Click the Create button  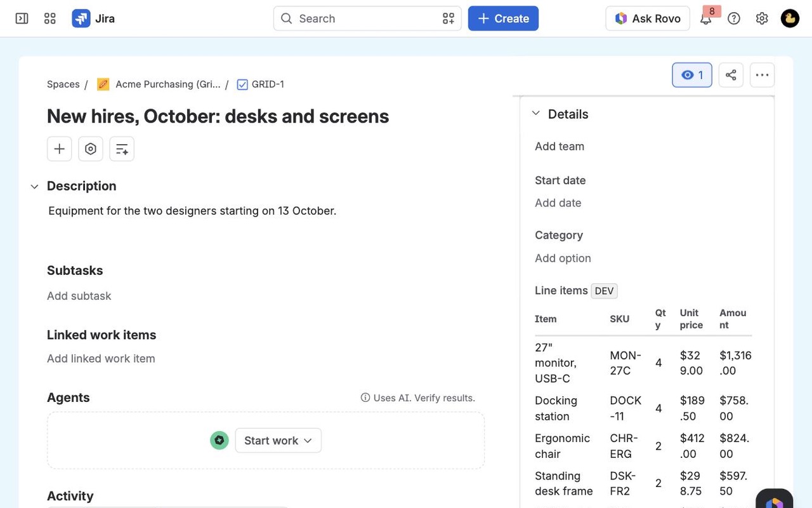(503, 18)
